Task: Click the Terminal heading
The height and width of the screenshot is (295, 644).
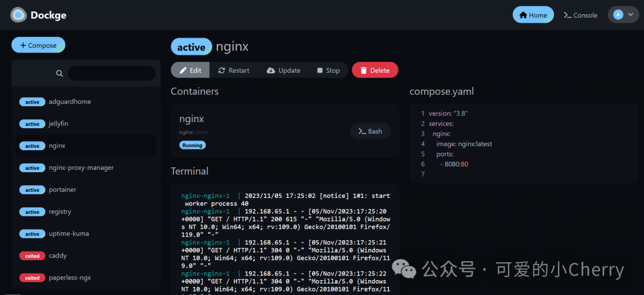Action: 190,170
